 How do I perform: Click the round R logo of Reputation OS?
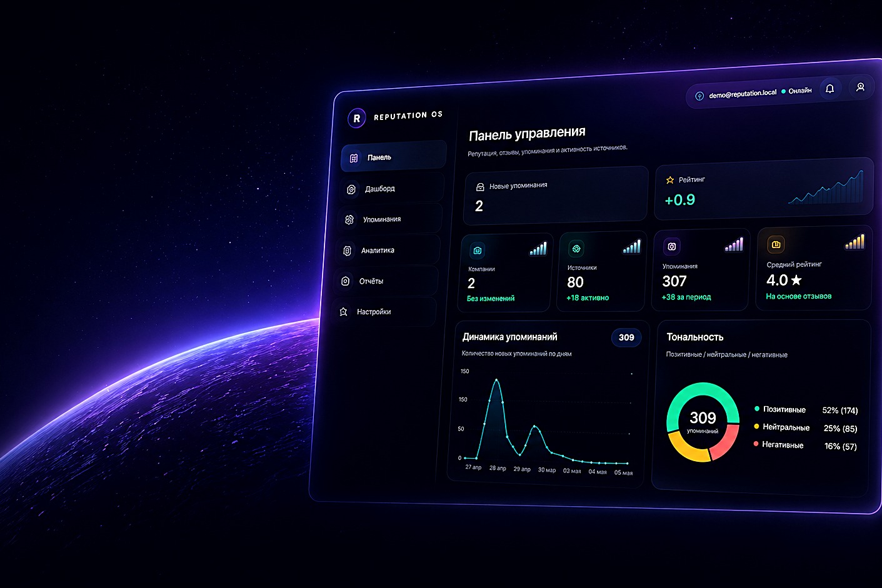356,118
